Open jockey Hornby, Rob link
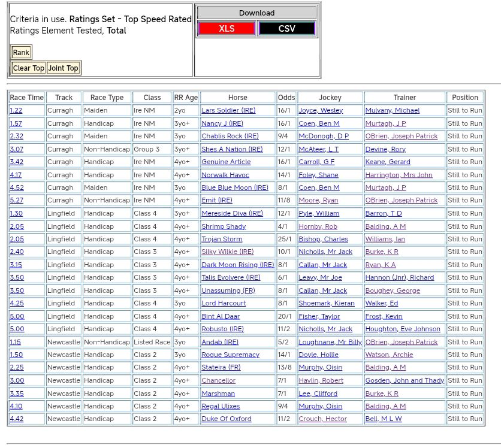Screen dimensions: 501x448 (318, 226)
